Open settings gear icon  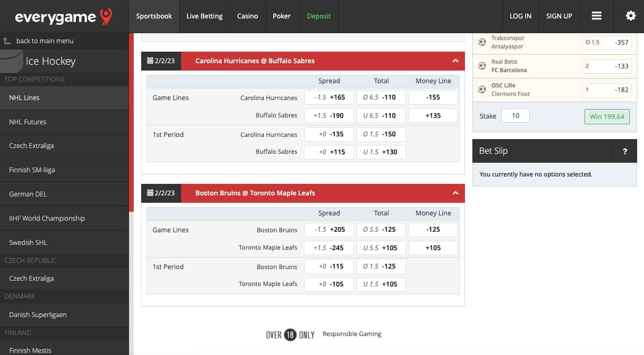coord(630,16)
